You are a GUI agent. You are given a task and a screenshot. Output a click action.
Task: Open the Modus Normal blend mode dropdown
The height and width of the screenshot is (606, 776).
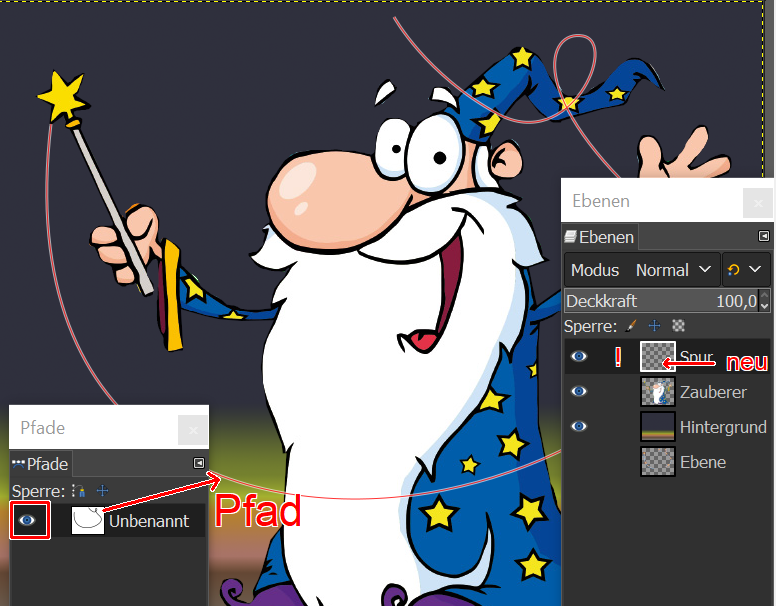(642, 270)
